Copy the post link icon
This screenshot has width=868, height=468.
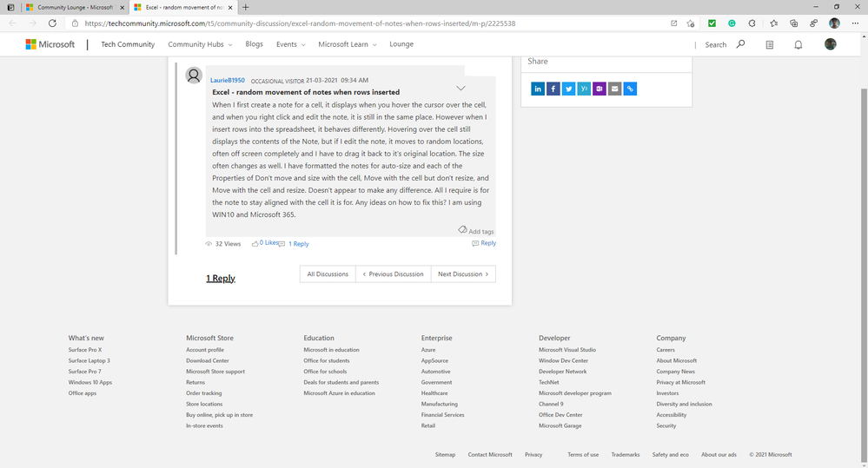click(630, 89)
